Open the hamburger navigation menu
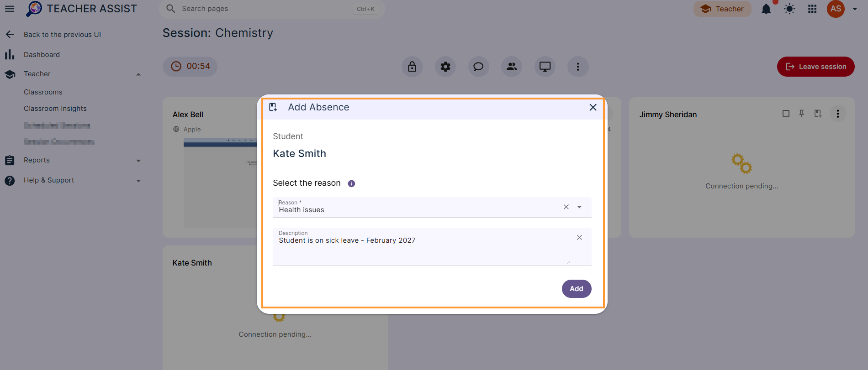This screenshot has height=370, width=868. coord(10,9)
